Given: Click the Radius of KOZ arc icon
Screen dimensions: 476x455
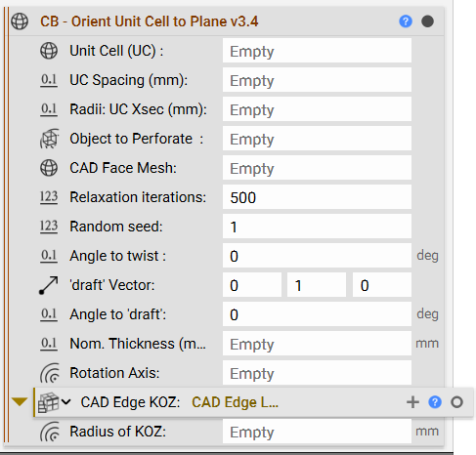Looking at the screenshot, I should coord(50,432).
